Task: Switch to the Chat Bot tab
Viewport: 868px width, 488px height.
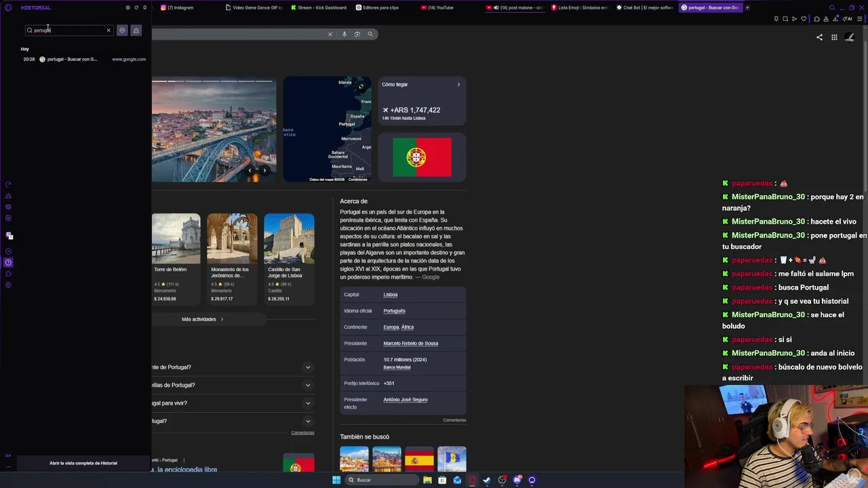Action: (645, 7)
